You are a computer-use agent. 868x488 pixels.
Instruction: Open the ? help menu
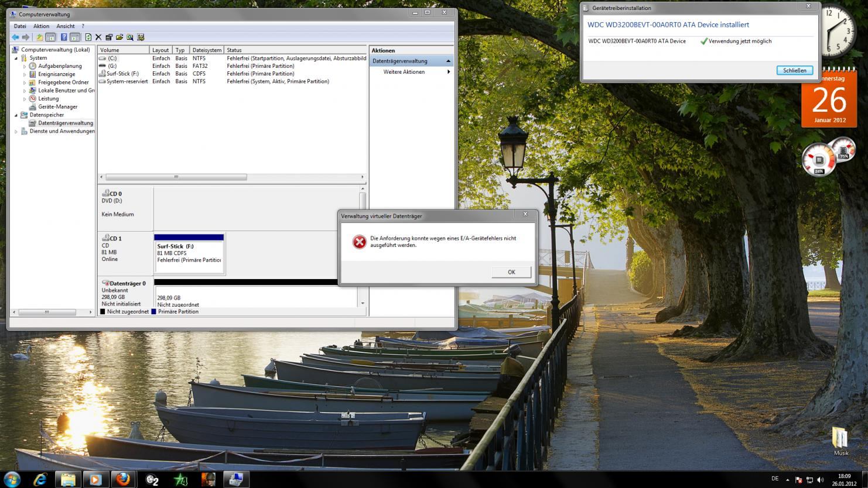click(x=83, y=26)
